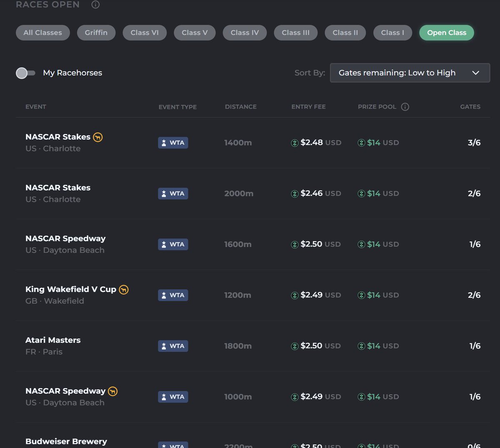Click the currency icon beside the $2.48 entry fee

click(x=295, y=143)
